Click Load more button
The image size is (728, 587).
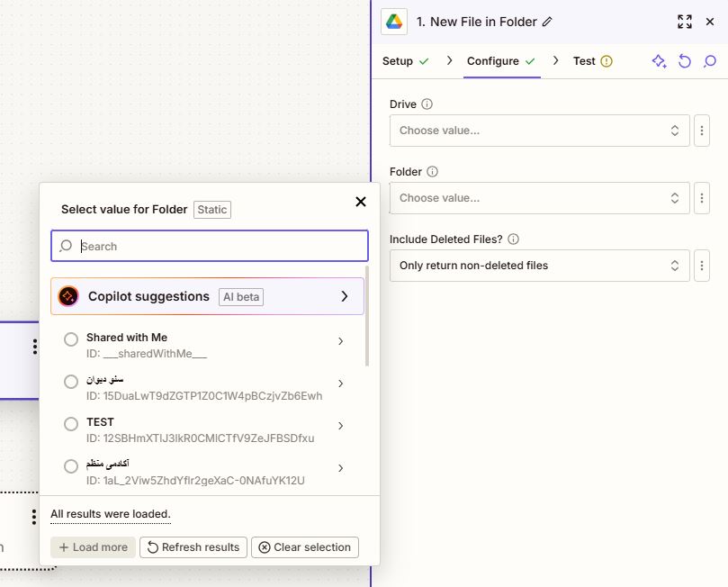93,547
